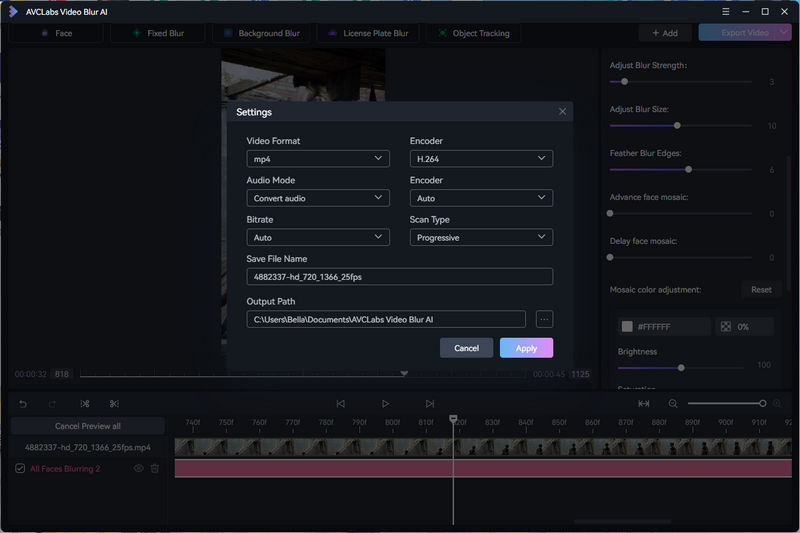Jump to previous frame

pos(340,404)
